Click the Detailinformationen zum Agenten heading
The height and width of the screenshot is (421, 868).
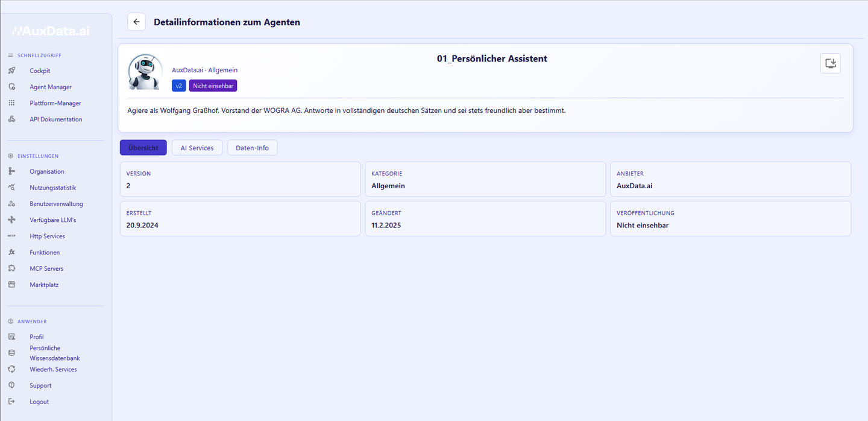(x=227, y=22)
